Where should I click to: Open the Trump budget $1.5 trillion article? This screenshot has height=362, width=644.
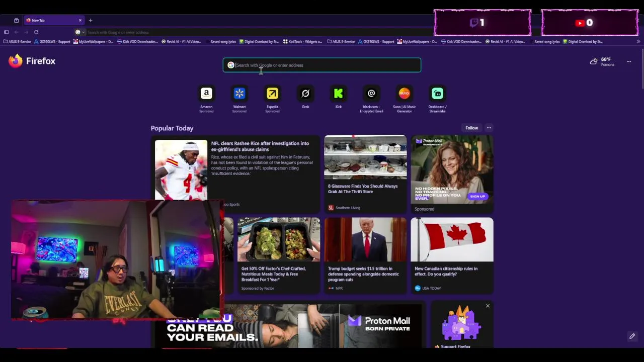(363, 274)
